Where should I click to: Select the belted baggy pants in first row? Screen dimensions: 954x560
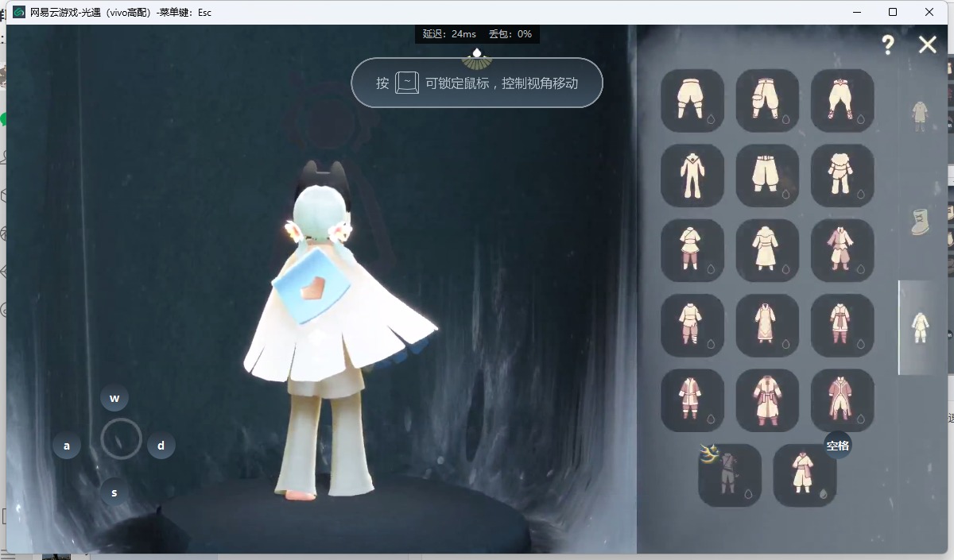(x=767, y=101)
